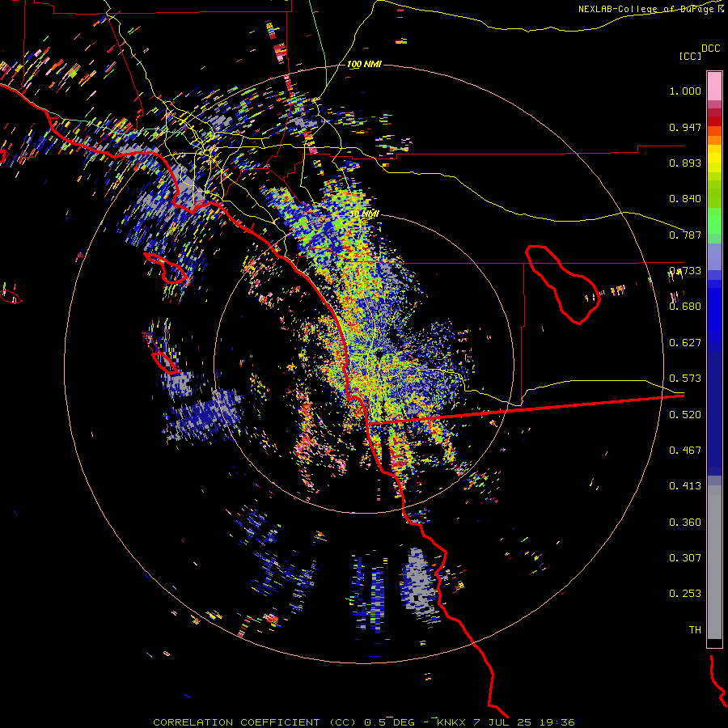Select the 0.520 scale value

(685, 415)
